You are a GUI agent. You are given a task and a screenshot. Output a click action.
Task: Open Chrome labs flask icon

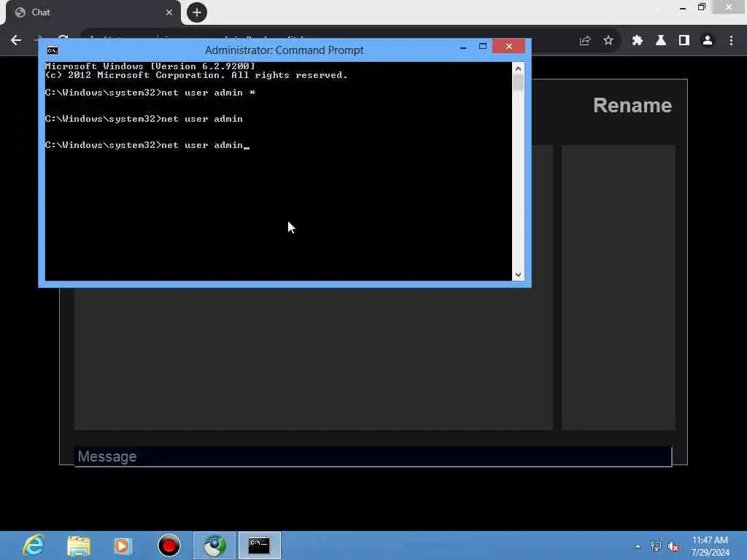[661, 41]
